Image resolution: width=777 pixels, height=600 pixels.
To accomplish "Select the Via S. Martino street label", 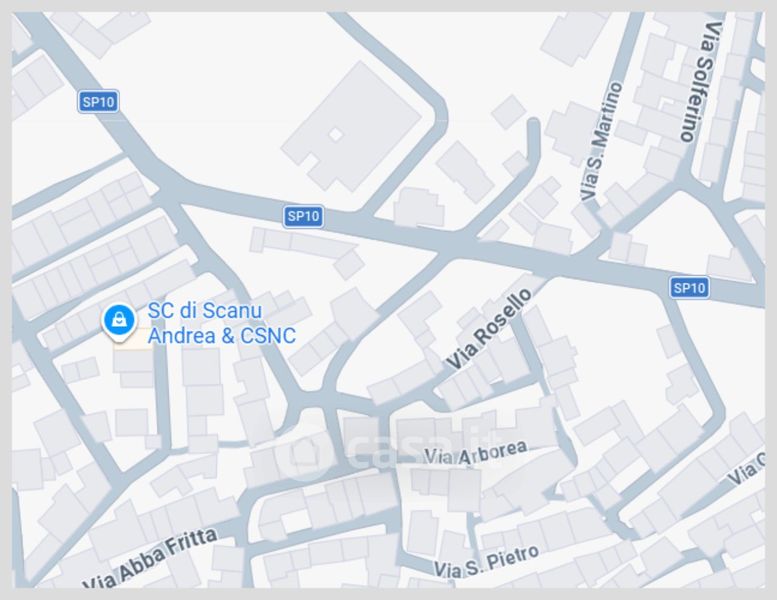I will [x=601, y=142].
